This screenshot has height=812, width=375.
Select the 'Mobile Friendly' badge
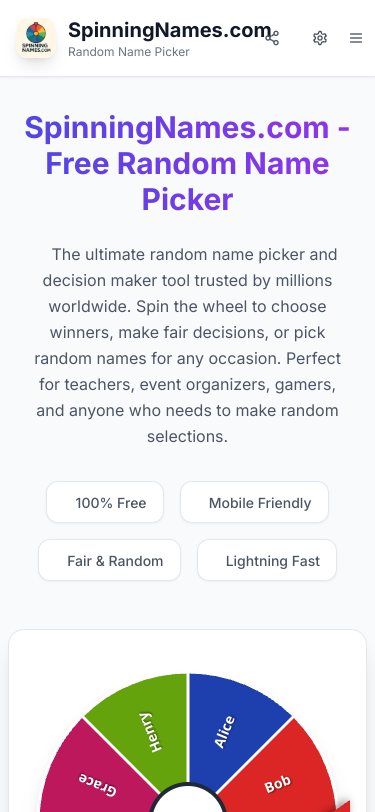[254, 502]
